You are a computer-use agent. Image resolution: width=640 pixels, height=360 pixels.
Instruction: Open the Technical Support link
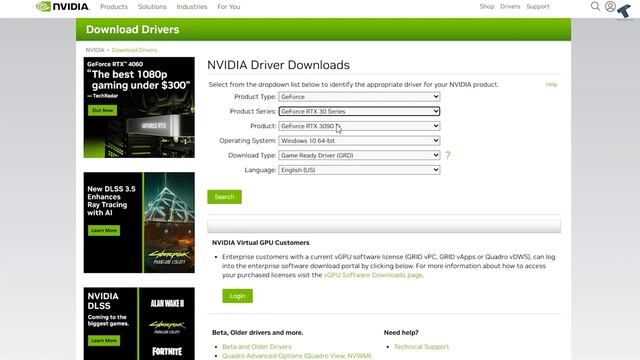[x=421, y=347]
